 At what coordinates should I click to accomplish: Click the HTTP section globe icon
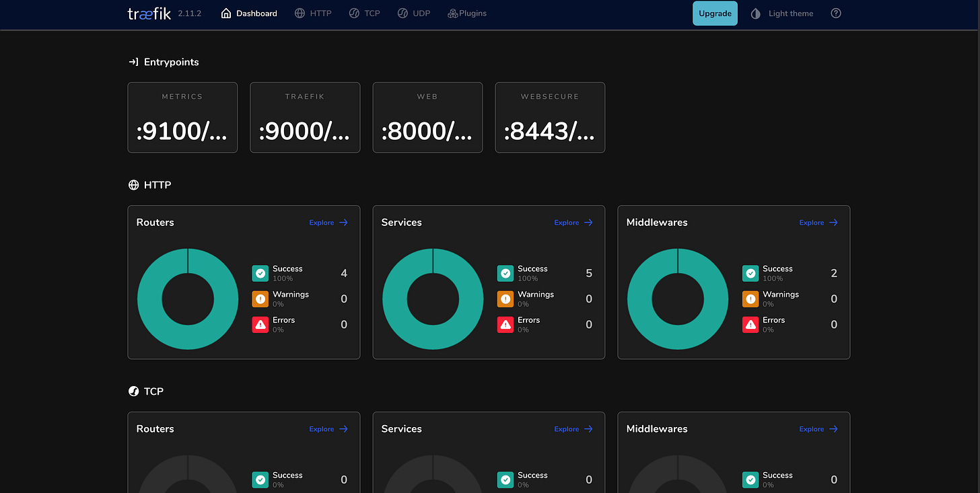[133, 185]
